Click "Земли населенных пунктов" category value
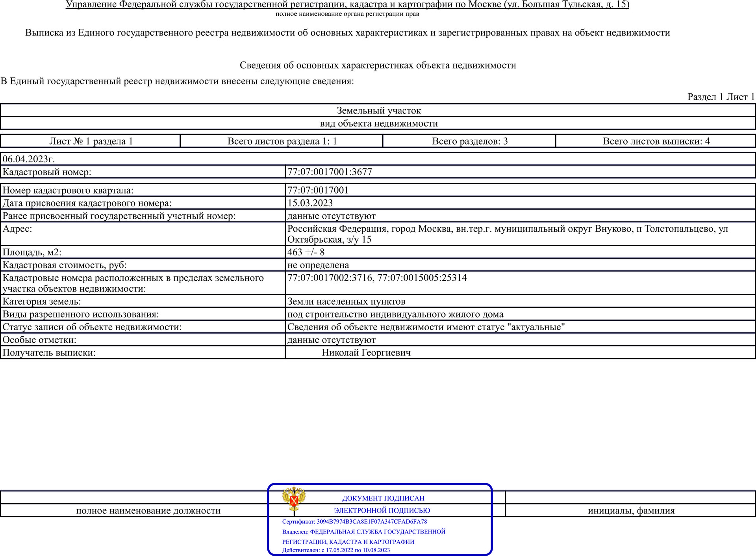Screen dimensions: 756x556 (346, 301)
